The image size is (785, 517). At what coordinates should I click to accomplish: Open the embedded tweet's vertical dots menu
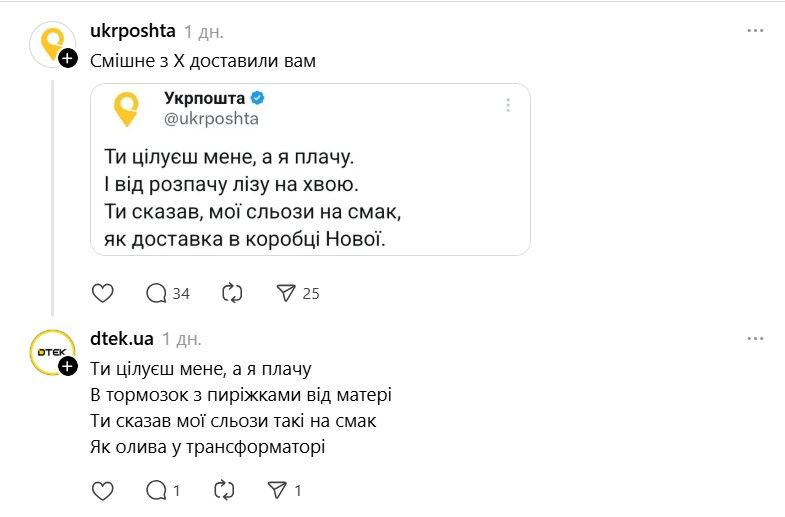tap(508, 105)
